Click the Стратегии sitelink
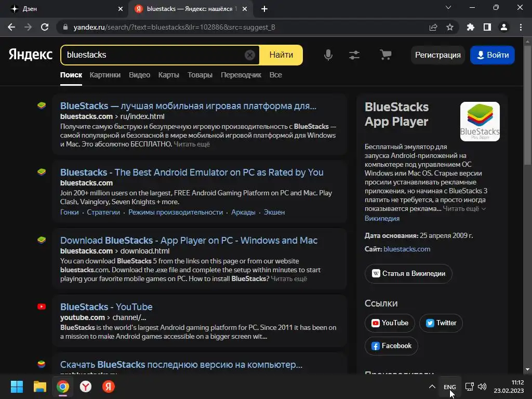The width and height of the screenshot is (532, 399). pos(103,212)
